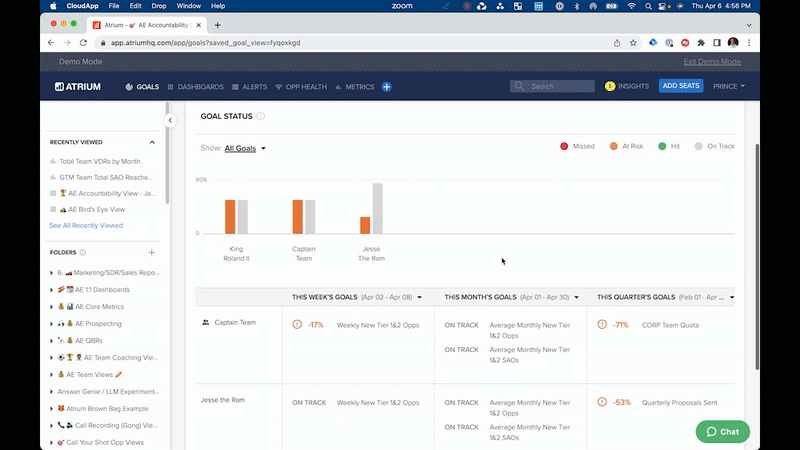Image resolution: width=800 pixels, height=450 pixels.
Task: Expand the AE 1:1 Dashboards folder
Action: click(51, 290)
